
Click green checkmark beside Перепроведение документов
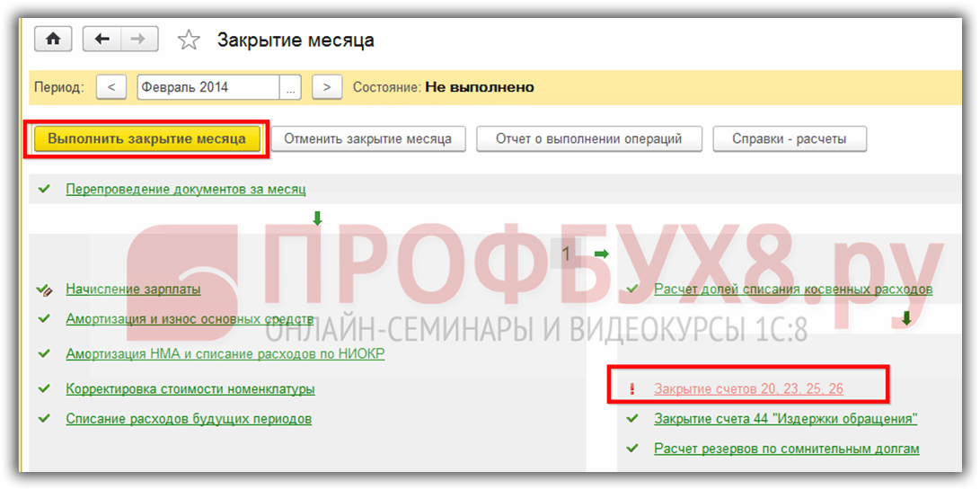tap(43, 190)
